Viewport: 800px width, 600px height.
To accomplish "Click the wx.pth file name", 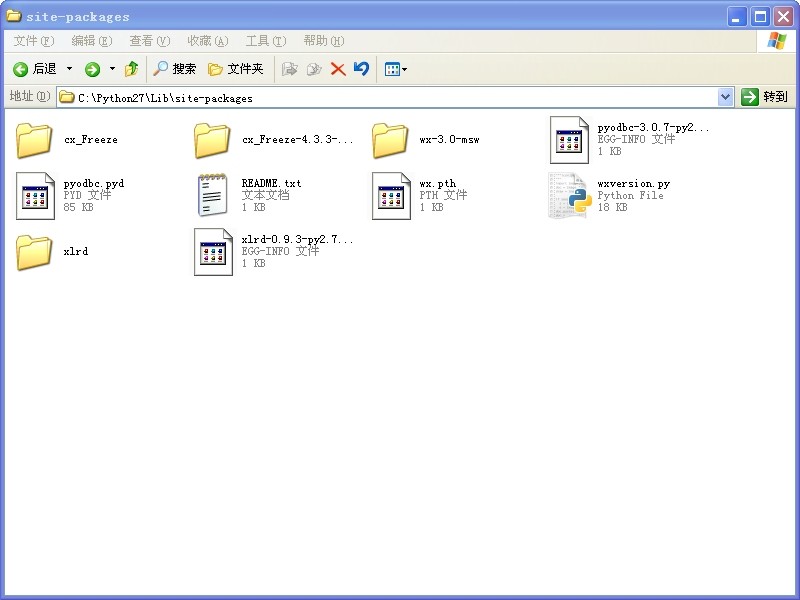I will click(438, 184).
